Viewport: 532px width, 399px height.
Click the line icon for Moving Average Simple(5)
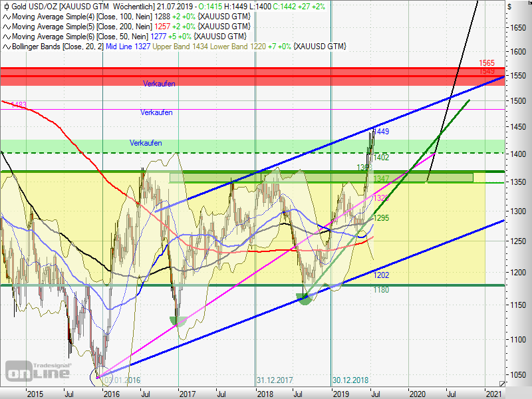pos(6,26)
